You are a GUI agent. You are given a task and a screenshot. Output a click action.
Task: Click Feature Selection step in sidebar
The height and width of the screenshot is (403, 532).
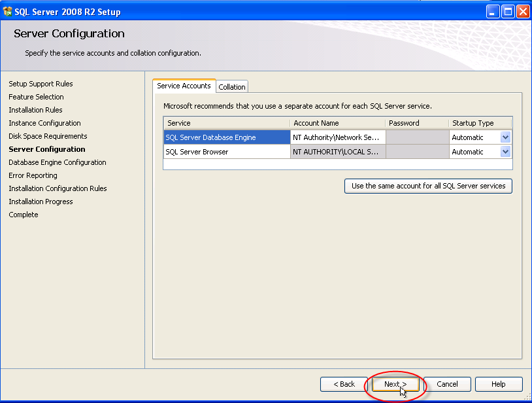coord(37,97)
